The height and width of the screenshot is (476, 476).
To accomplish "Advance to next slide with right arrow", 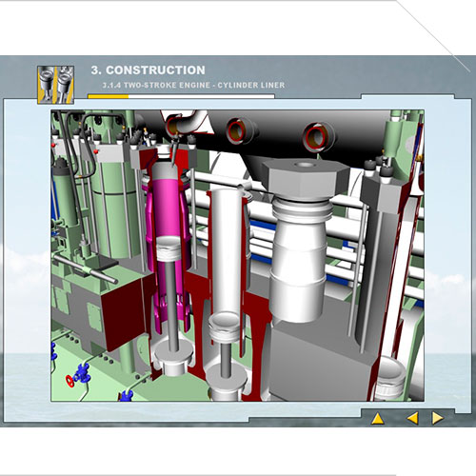I will pos(438,418).
